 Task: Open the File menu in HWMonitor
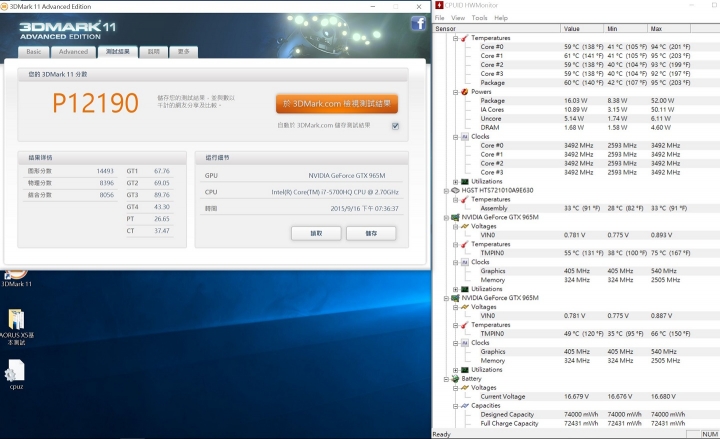(x=440, y=18)
